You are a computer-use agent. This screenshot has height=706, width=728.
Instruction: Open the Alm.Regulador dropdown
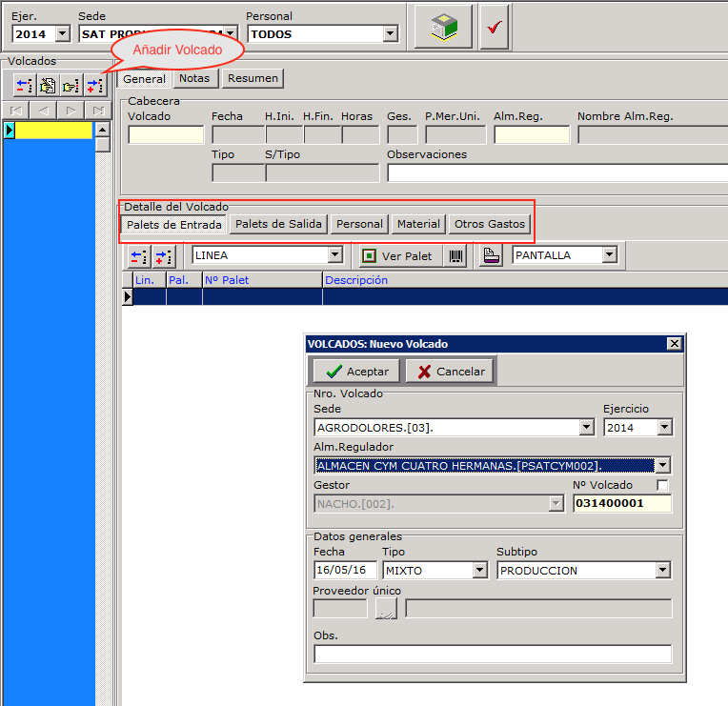pos(663,465)
